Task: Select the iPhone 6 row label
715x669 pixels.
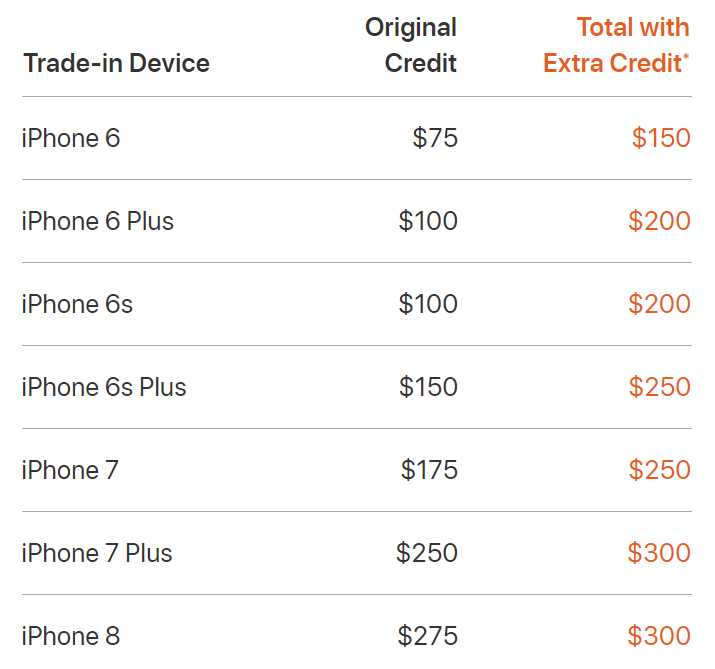Action: [71, 138]
